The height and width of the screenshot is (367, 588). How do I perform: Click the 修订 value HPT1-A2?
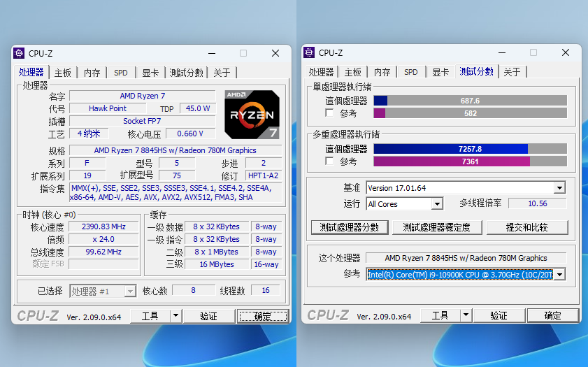(x=264, y=175)
